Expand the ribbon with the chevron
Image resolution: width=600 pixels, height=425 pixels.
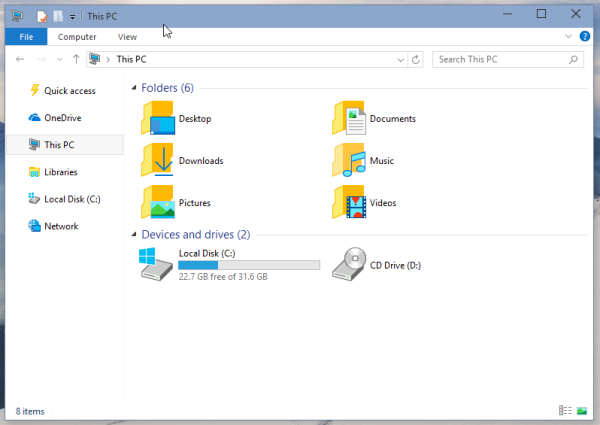tap(568, 36)
